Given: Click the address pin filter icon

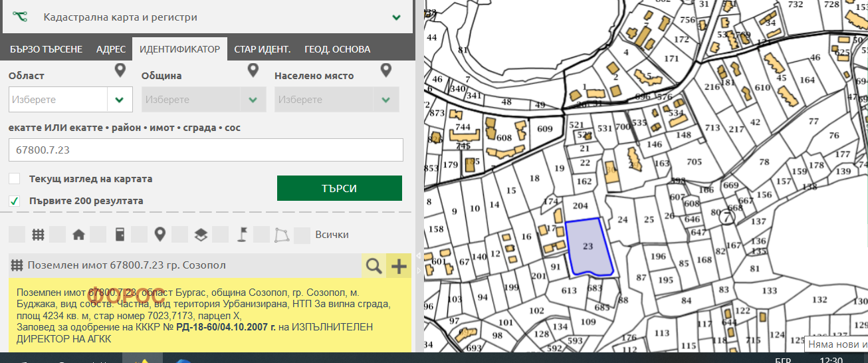Looking at the screenshot, I should 160,235.
